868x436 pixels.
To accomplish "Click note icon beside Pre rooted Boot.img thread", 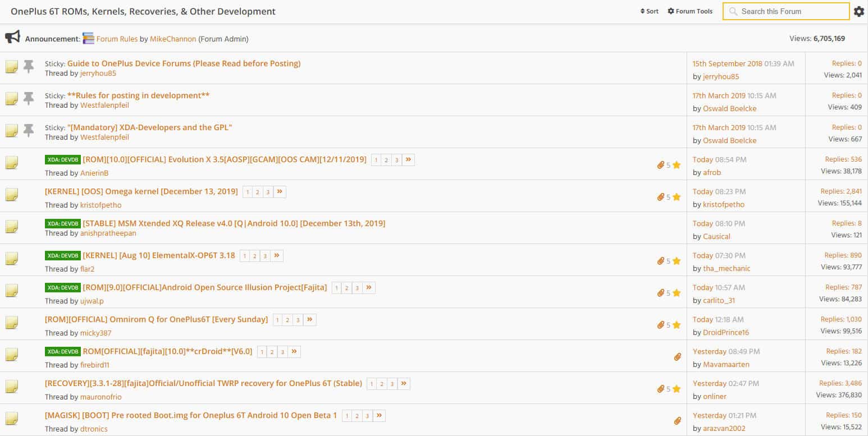I will 12,419.
